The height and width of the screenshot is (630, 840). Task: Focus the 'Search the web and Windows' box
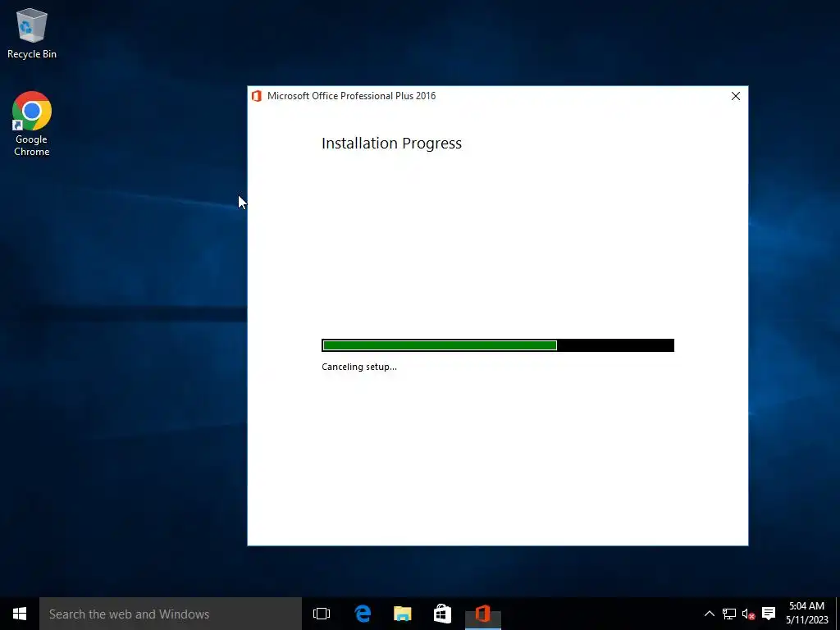pyautogui.click(x=171, y=614)
